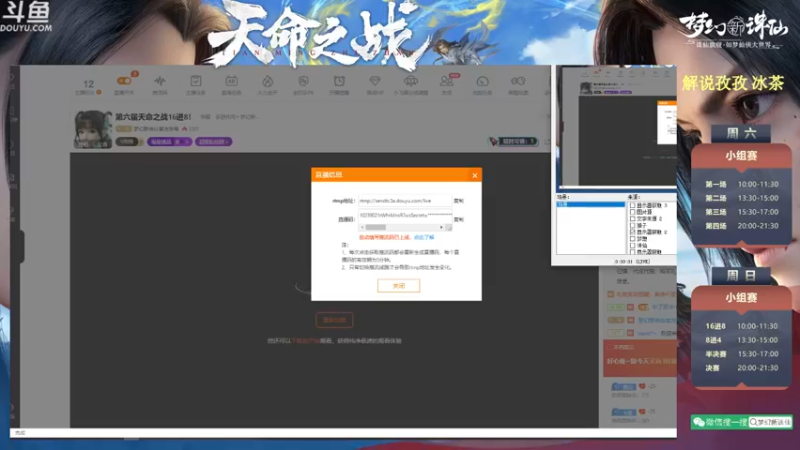Open the shield PK icon in toolbar

click(x=303, y=81)
